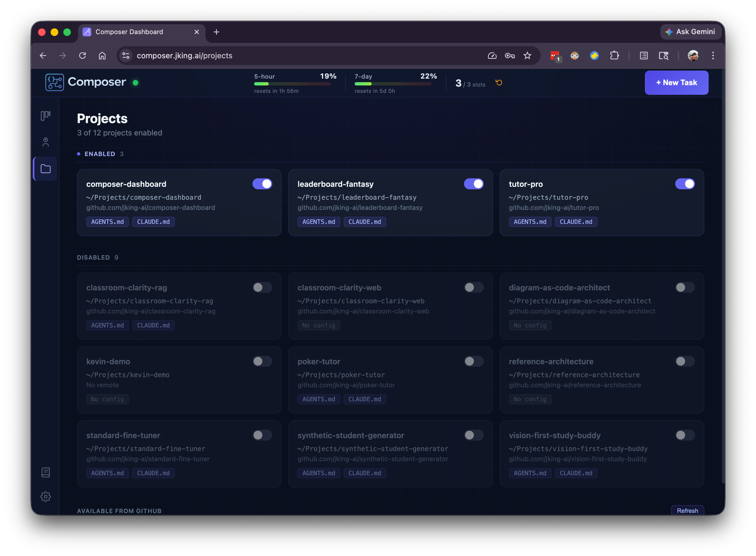Click the browser address bar
Viewport: 756px width, 556px height.
(x=265, y=56)
